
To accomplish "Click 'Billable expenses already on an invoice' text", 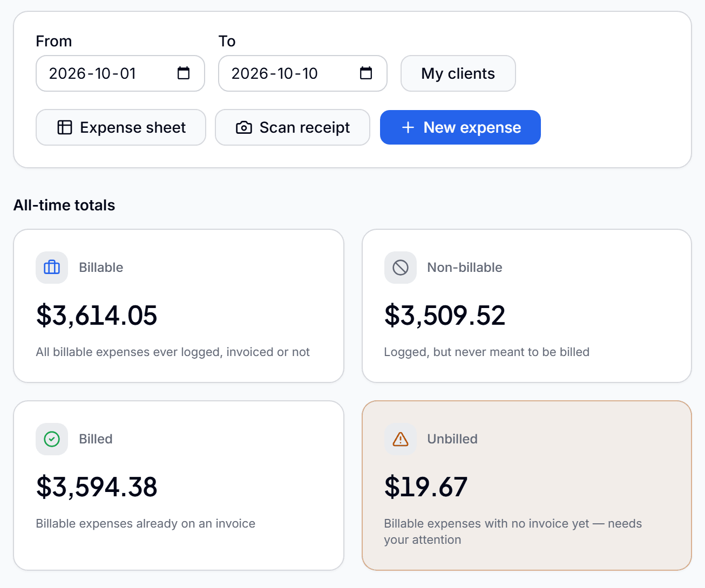I will (146, 524).
